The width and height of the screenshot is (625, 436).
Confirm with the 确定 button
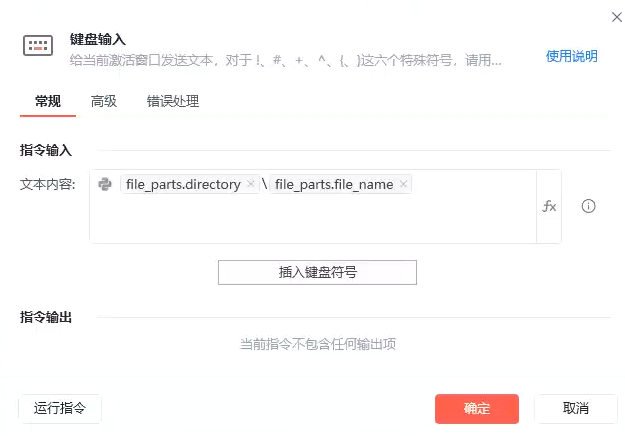(477, 408)
